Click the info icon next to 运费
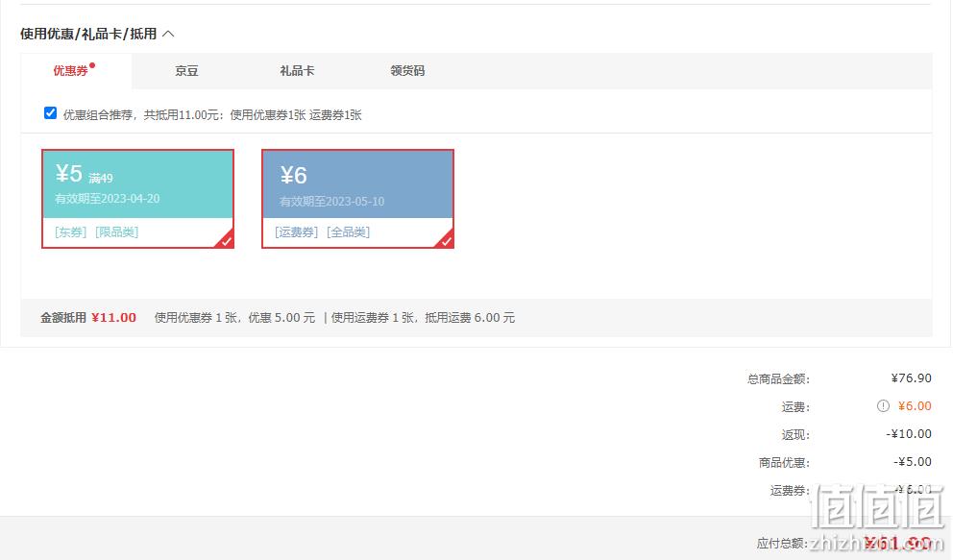This screenshot has width=953, height=560. [x=883, y=406]
